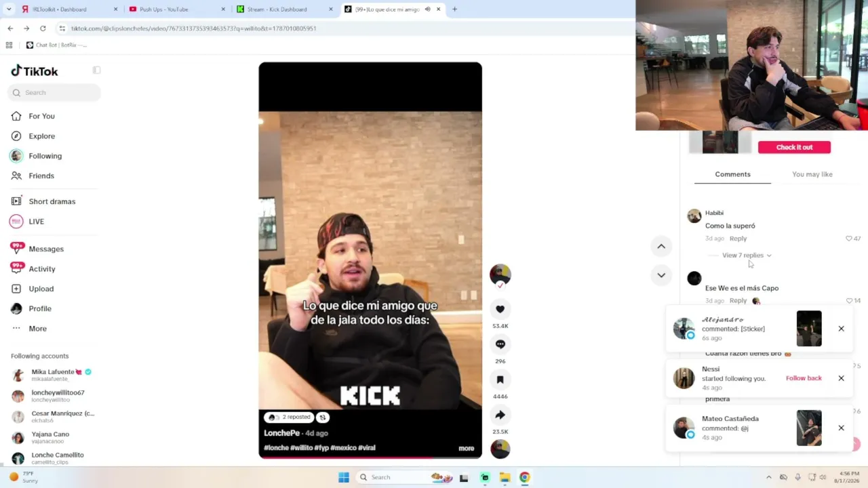868x488 pixels.
Task: Click the #lonche hashtag
Action: 276,448
